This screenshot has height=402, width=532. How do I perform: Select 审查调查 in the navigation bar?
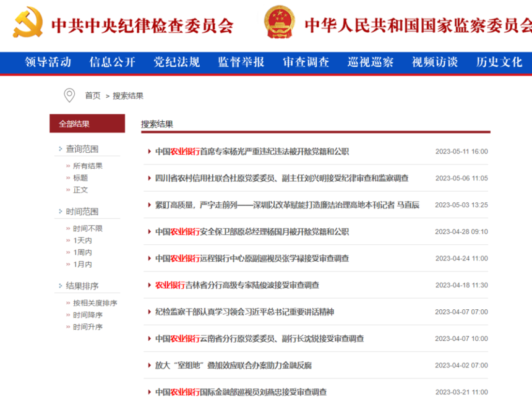pyautogui.click(x=306, y=62)
